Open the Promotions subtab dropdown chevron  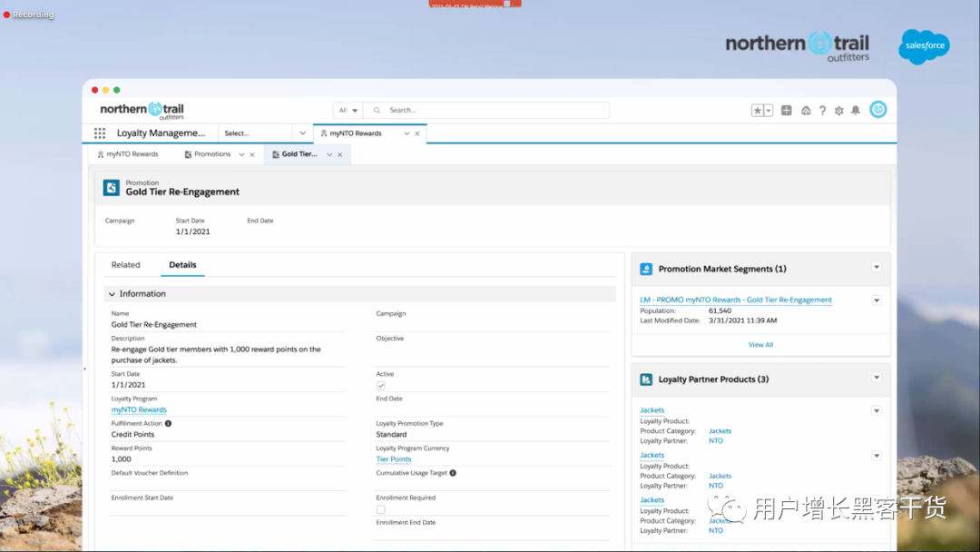tap(241, 154)
